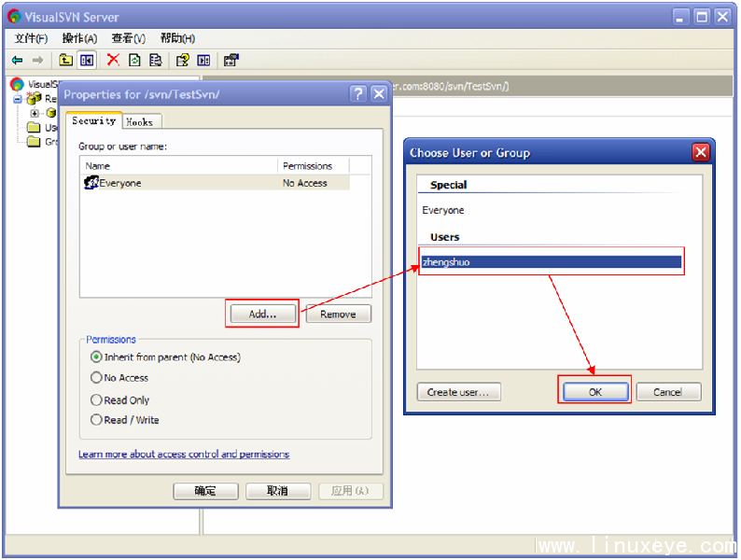Click the Help question mark toolbar icon
Image resolution: width=741 pixels, height=560 pixels.
182,60
